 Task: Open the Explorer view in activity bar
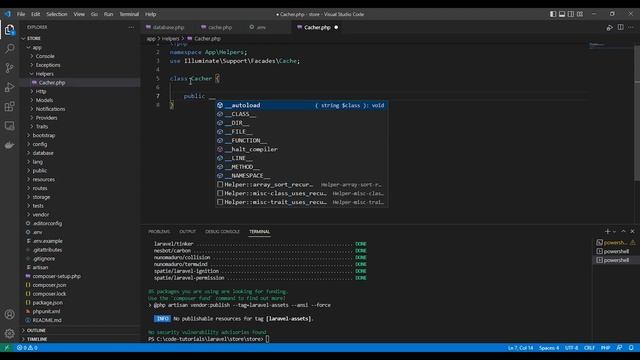click(x=9, y=30)
